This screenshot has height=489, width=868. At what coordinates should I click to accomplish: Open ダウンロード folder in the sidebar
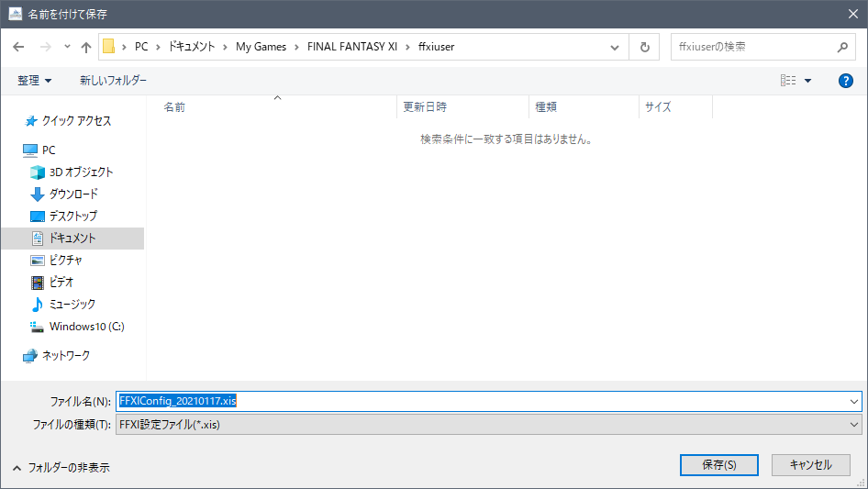click(x=73, y=194)
